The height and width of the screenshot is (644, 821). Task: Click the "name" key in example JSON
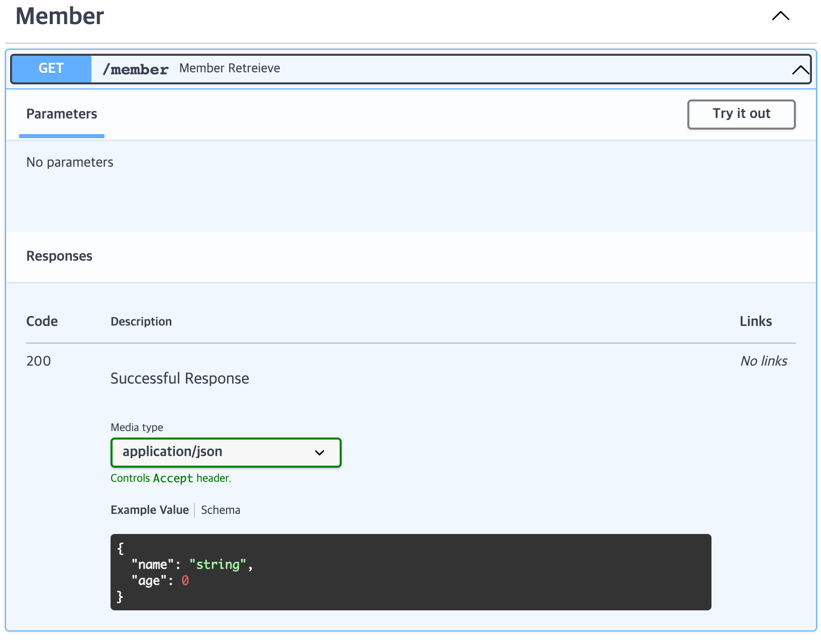tap(153, 565)
